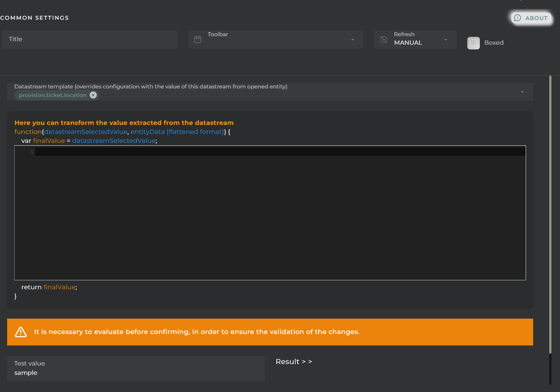Click the Boxed label text
This screenshot has height=392, width=560.
pos(494,43)
